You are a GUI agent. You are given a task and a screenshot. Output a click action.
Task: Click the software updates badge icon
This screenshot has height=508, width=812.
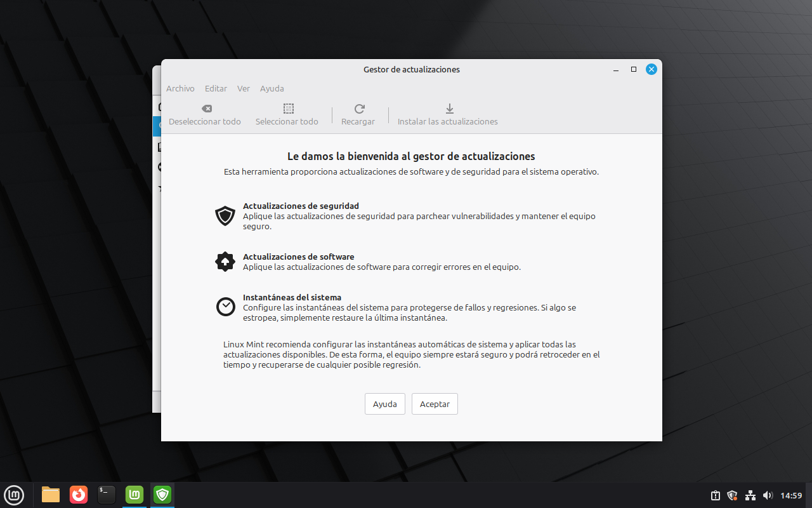tap(225, 262)
